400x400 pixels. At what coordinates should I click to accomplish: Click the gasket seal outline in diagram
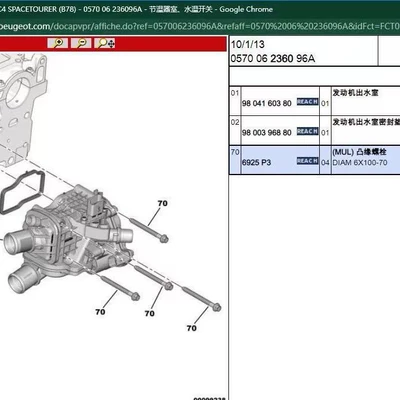pos(22,191)
